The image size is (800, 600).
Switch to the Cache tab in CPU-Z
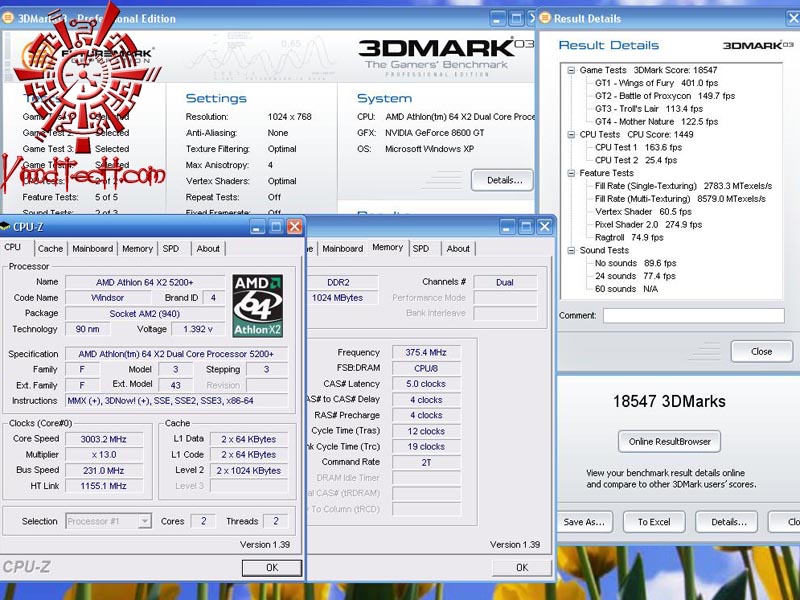click(x=50, y=248)
